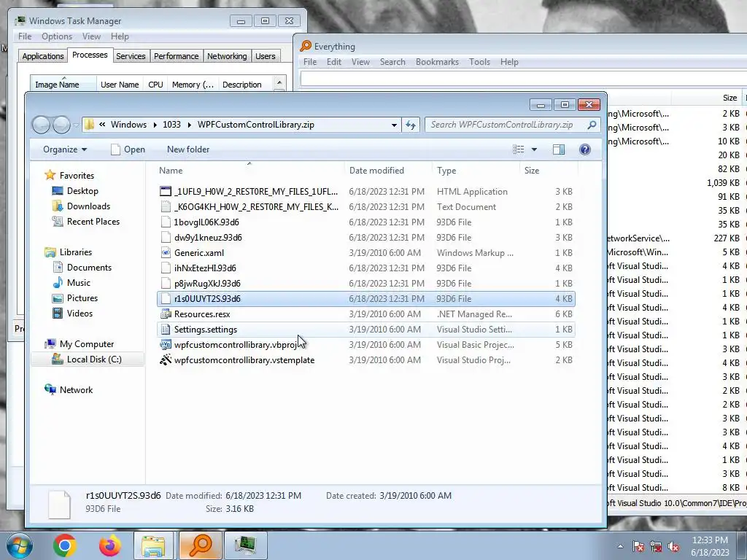747x560 pixels.
Task: Click the wpfcustomcontrollibrary.vstemplate file icon
Action: pos(166,360)
